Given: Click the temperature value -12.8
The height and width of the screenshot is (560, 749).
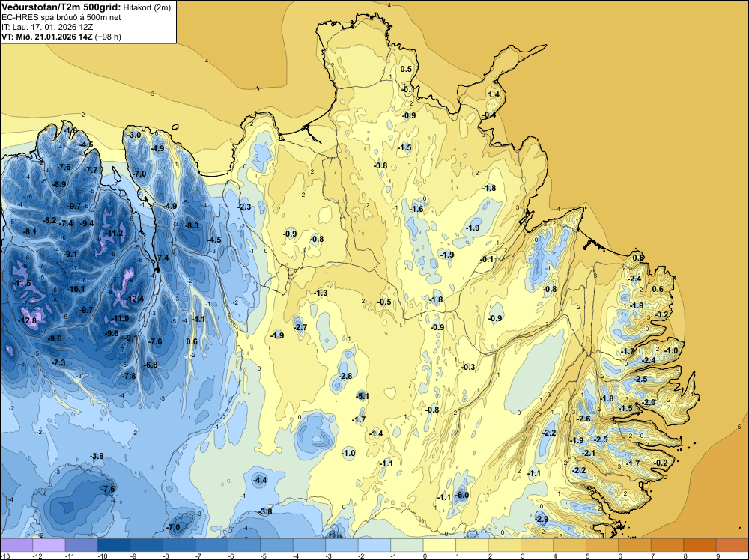Looking at the screenshot, I should point(28,321).
